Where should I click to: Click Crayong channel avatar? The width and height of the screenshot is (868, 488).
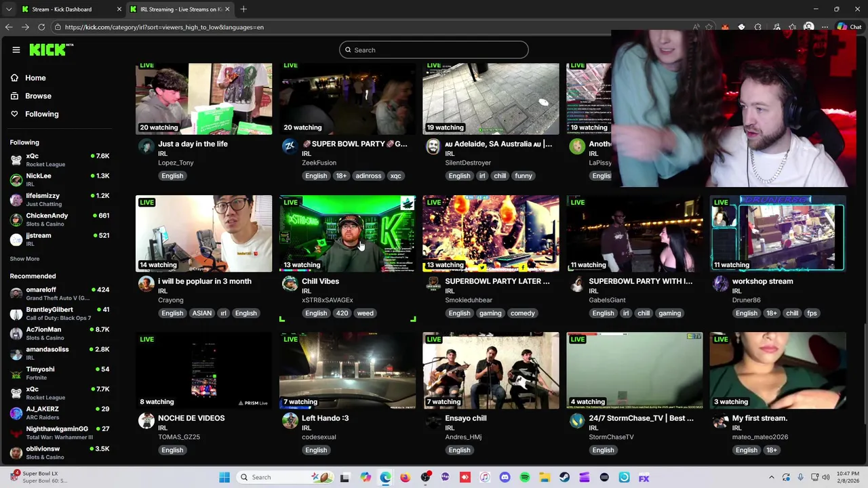[146, 283]
